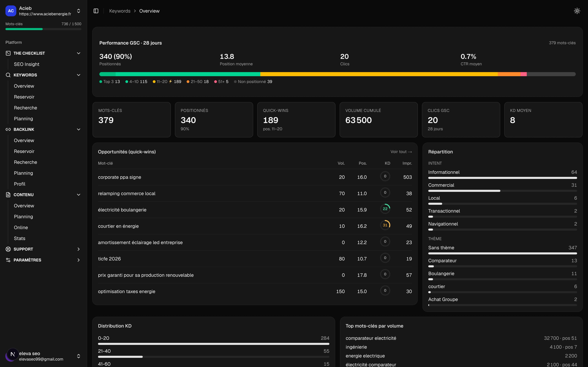588x367 pixels.
Task: Click the Keywords breadcrumb link
Action: point(120,11)
